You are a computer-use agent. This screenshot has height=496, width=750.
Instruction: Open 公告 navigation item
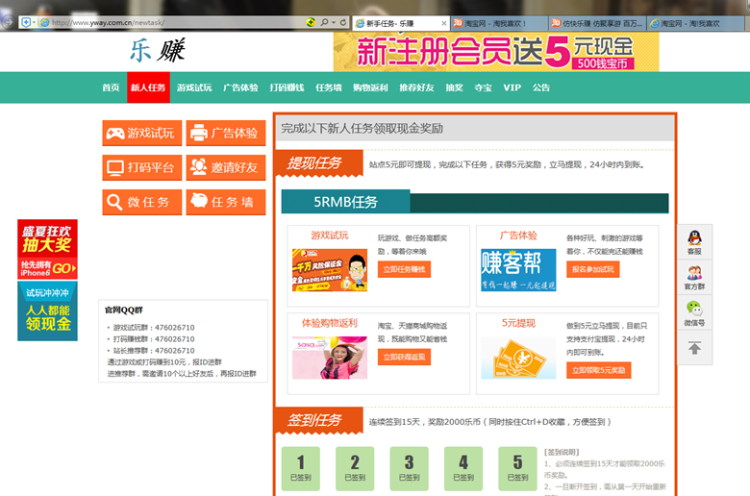[541, 88]
